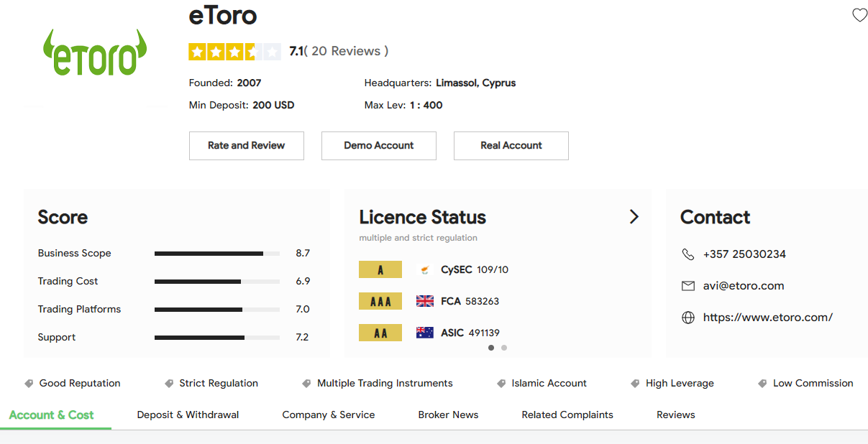The image size is (868, 444).
Task: Click the email envelope icon
Action: (688, 286)
